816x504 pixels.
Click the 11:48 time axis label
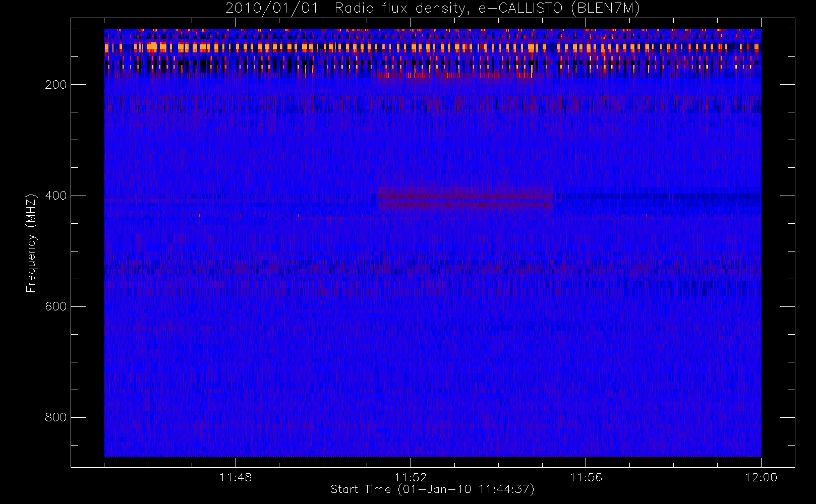pos(236,477)
